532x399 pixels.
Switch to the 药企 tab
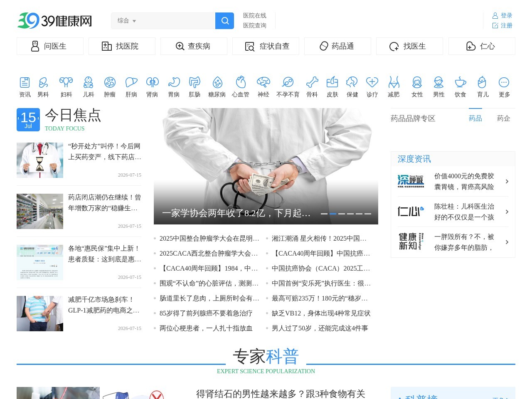click(x=504, y=118)
